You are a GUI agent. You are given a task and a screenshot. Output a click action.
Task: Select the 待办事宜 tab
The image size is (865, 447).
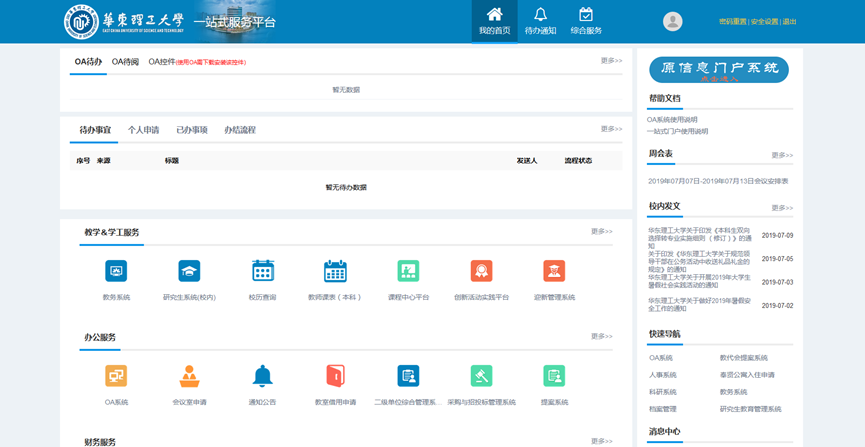[95, 130]
